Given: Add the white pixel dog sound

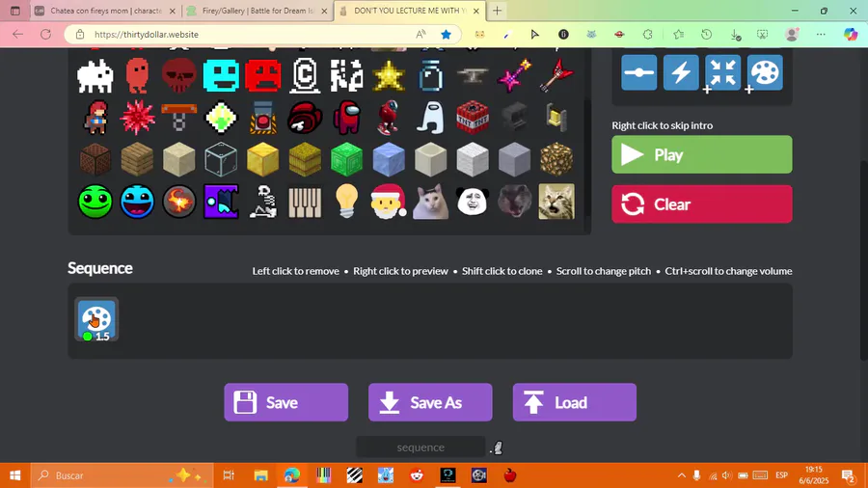Looking at the screenshot, I should click(95, 76).
